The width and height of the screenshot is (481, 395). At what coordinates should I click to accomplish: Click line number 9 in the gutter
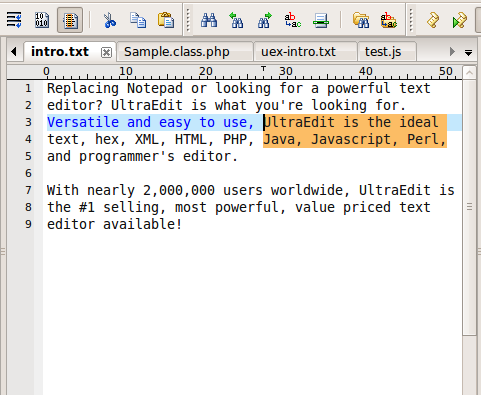28,224
